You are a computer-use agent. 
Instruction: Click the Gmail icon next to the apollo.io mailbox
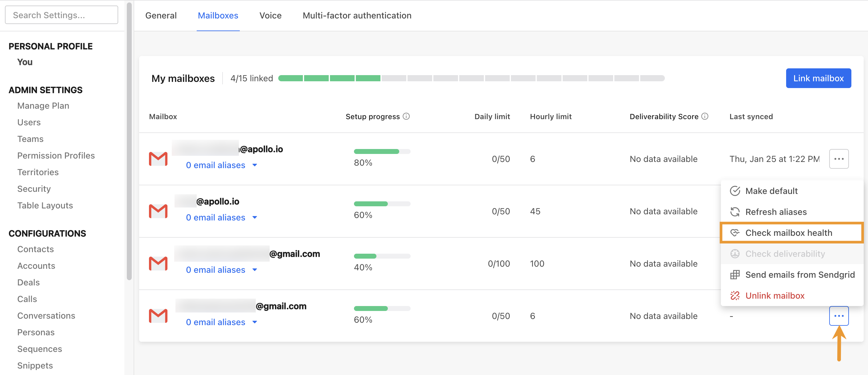[x=158, y=158]
